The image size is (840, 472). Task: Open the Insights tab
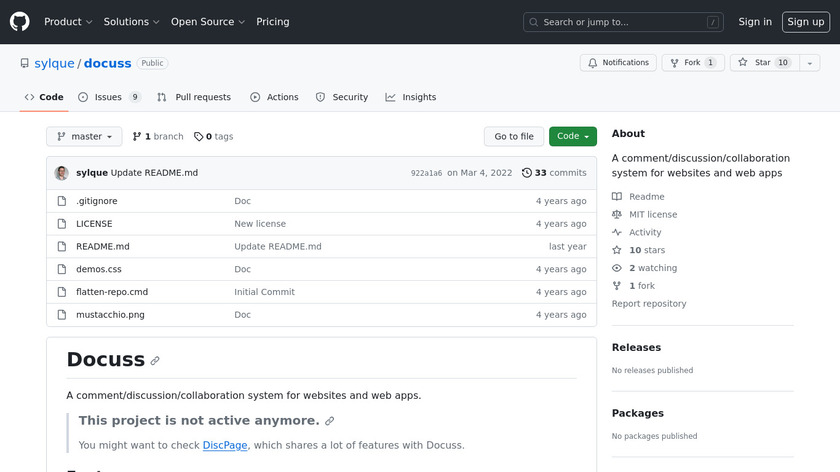pyautogui.click(x=411, y=97)
